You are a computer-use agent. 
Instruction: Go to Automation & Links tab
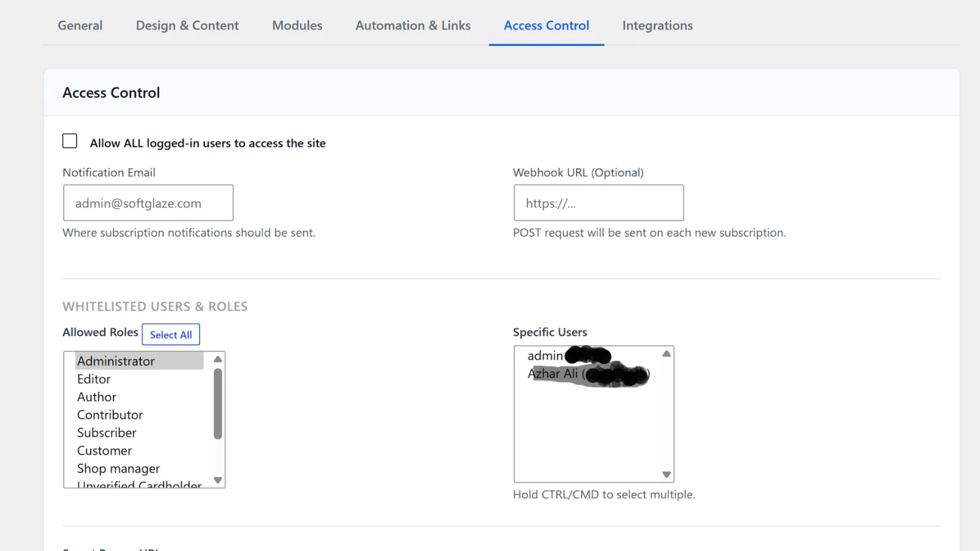point(413,26)
